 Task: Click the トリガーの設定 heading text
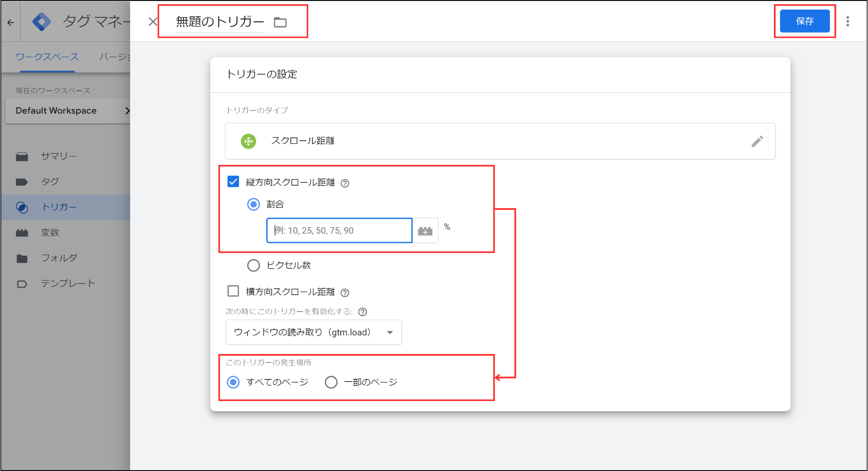262,74
